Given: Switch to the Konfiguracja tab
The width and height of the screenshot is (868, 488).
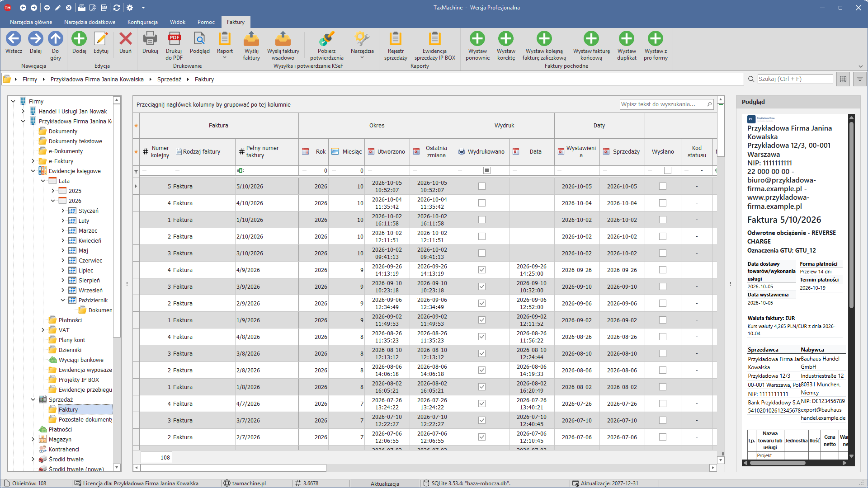Looking at the screenshot, I should tap(142, 22).
